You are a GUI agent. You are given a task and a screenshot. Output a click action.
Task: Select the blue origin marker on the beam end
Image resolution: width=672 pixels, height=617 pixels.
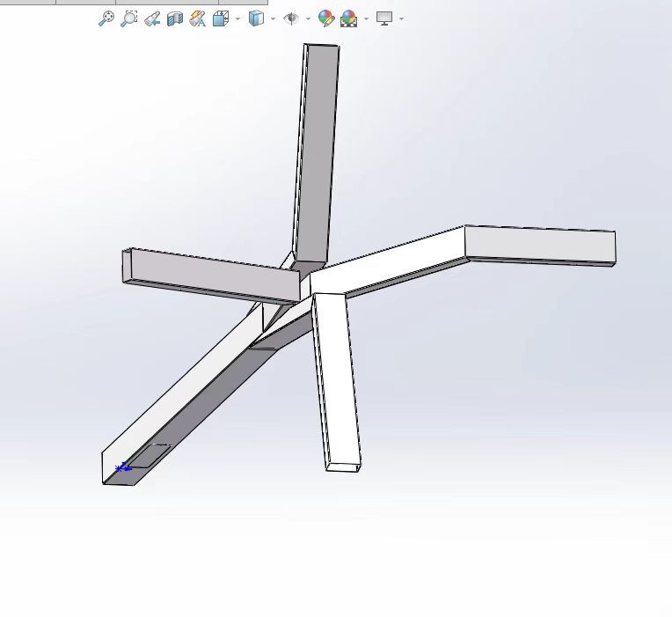click(123, 467)
